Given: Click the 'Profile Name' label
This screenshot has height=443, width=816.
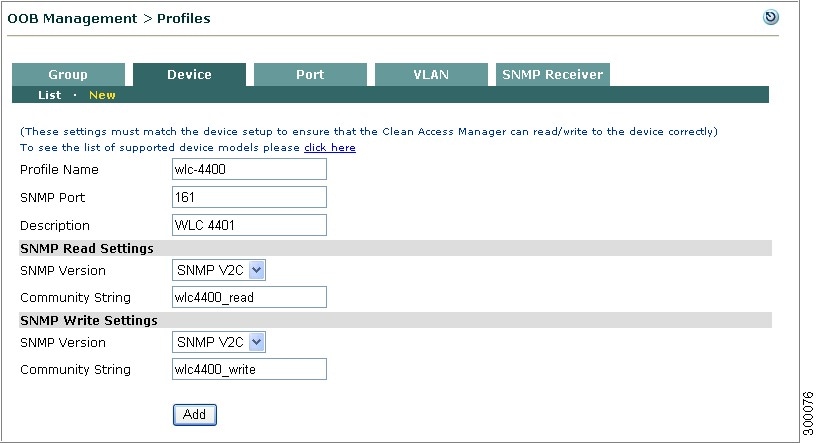Looking at the screenshot, I should click(59, 169).
